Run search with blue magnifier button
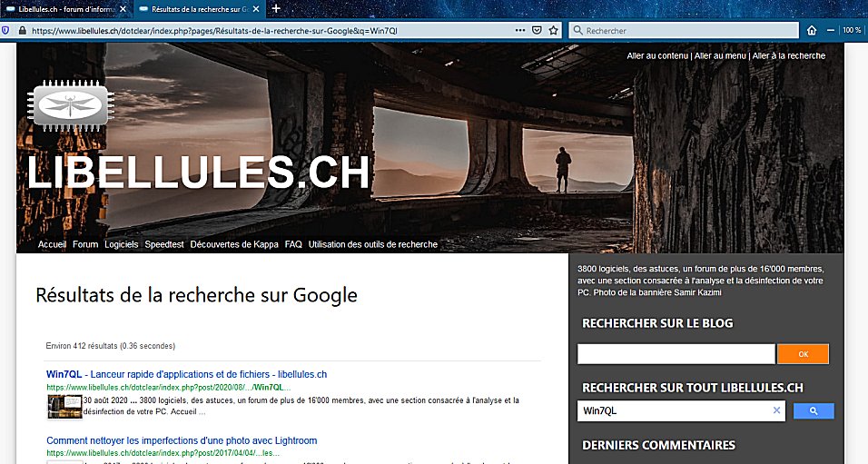 point(814,410)
